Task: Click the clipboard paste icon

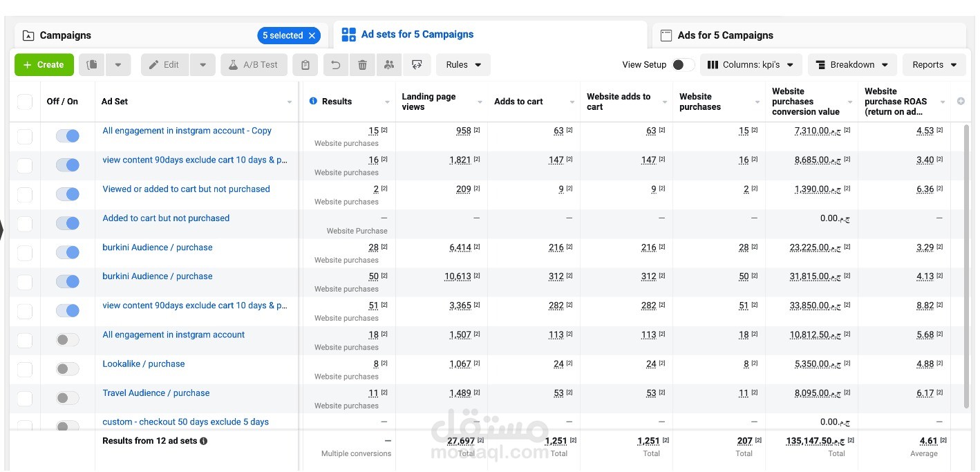Action: pos(305,65)
